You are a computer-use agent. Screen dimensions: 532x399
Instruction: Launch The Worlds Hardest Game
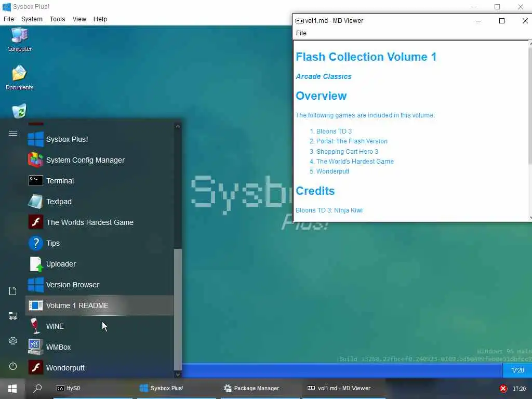99,222
